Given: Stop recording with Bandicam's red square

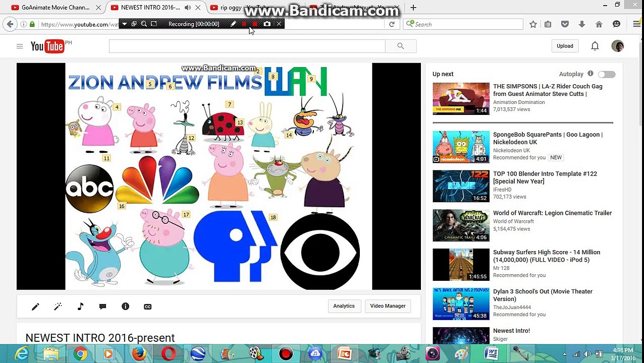Looking at the screenshot, I should click(255, 24).
